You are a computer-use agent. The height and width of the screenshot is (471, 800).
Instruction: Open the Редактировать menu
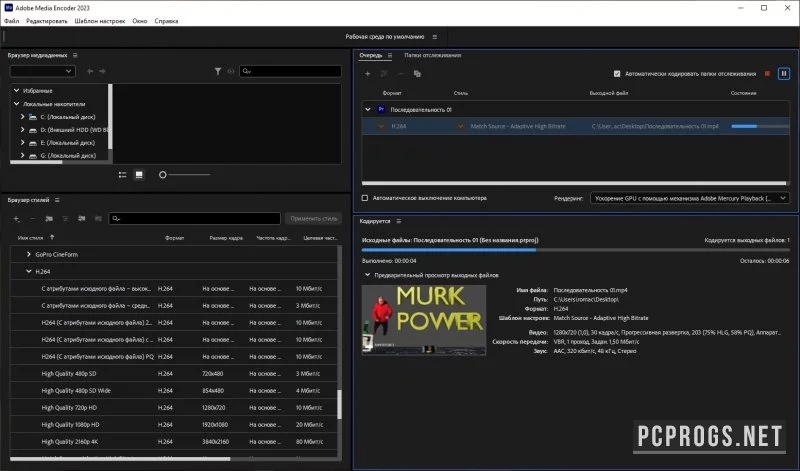46,21
